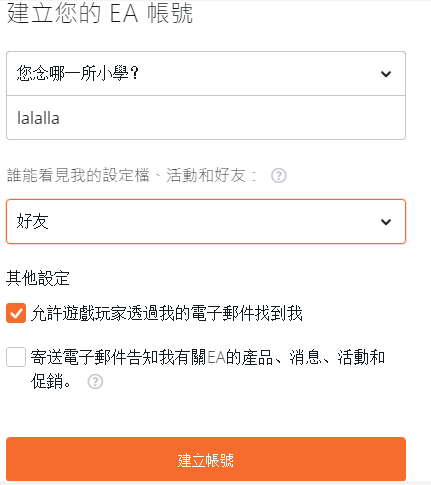Click the white checkmark inside the orange checkbox
Screen dimensions: 431x485
pos(16,313)
